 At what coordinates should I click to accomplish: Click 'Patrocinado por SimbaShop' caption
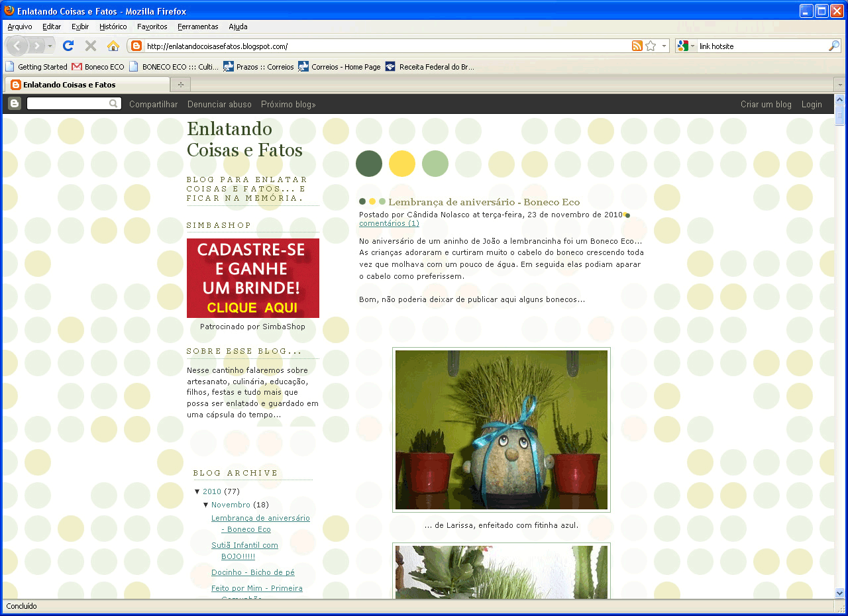click(x=253, y=327)
